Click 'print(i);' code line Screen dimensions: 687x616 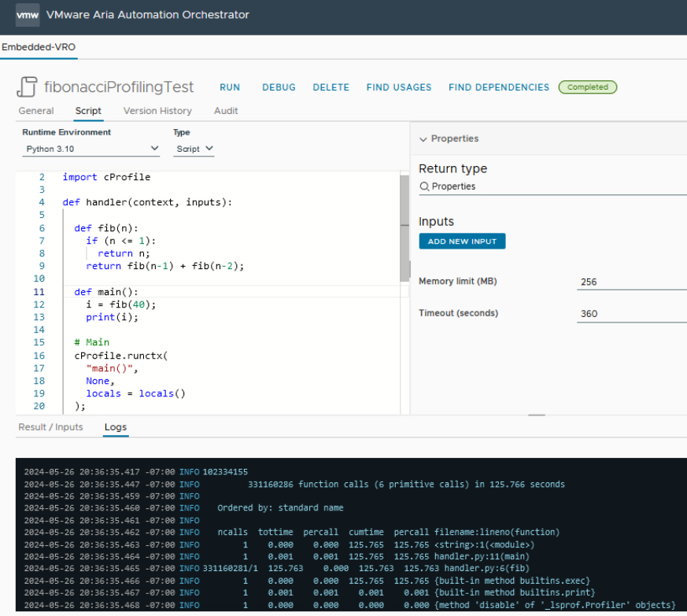coord(113,317)
